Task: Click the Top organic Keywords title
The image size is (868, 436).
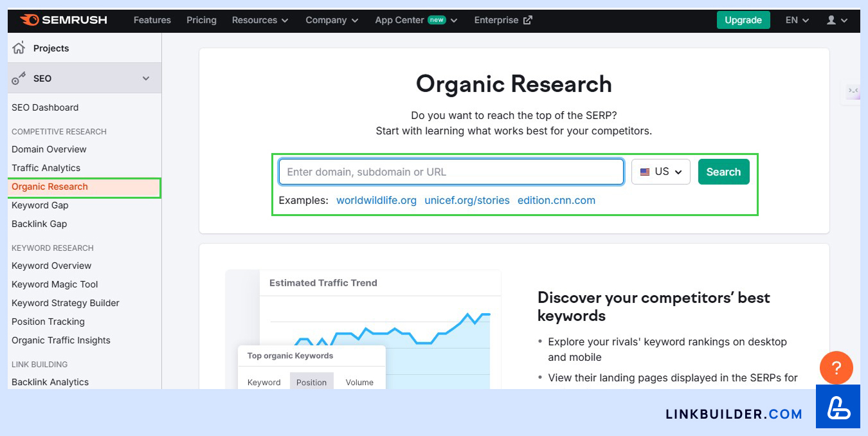Action: tap(290, 356)
